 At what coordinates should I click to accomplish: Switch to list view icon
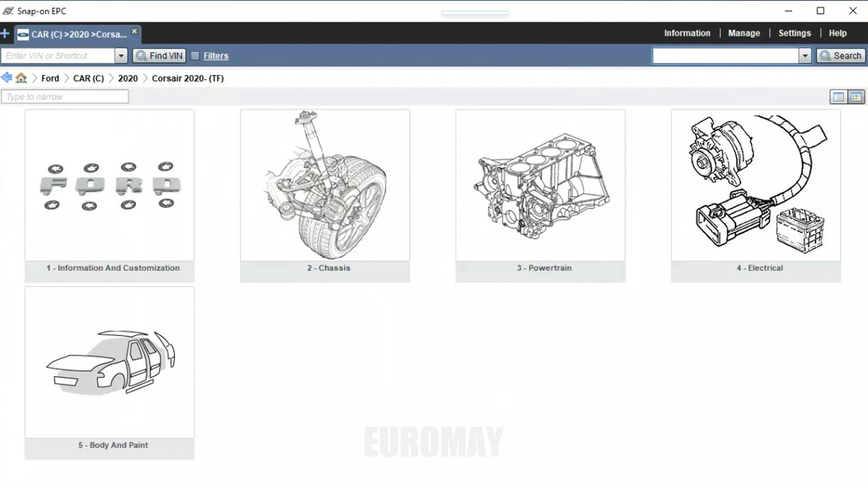tap(838, 97)
